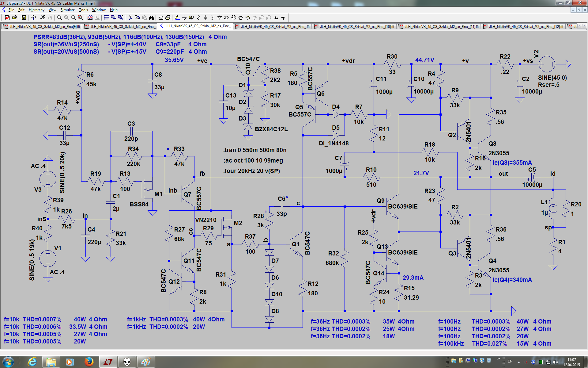The width and height of the screenshot is (588, 368).
Task: Switch to the Fine[9].fft tab
Action: click(x=42, y=26)
